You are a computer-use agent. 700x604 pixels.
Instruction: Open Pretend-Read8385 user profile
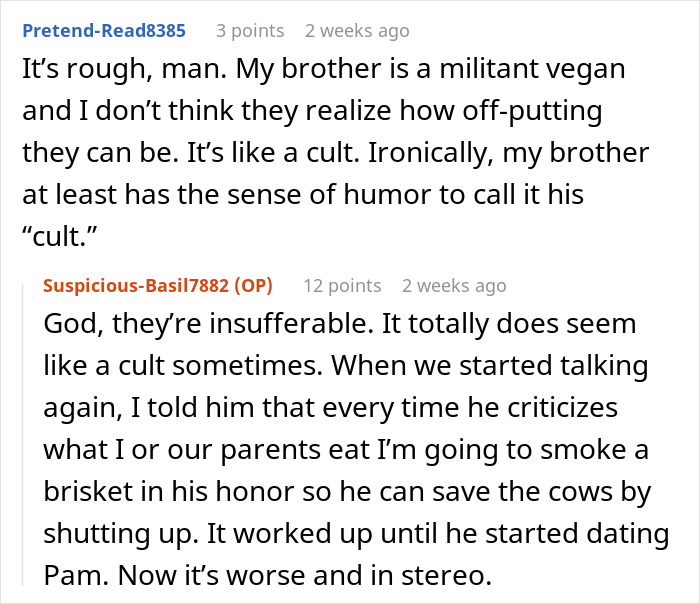[x=103, y=30]
